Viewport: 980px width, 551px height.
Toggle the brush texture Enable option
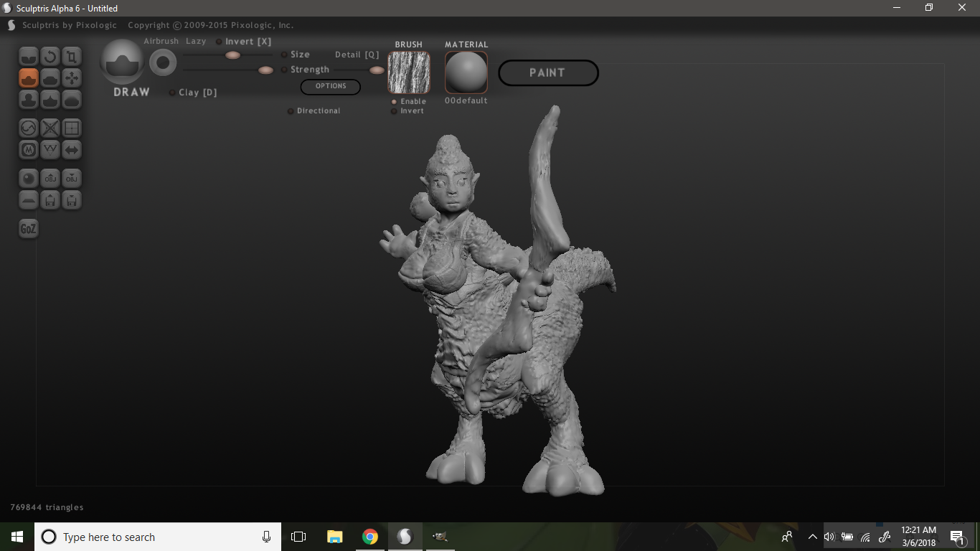[394, 102]
